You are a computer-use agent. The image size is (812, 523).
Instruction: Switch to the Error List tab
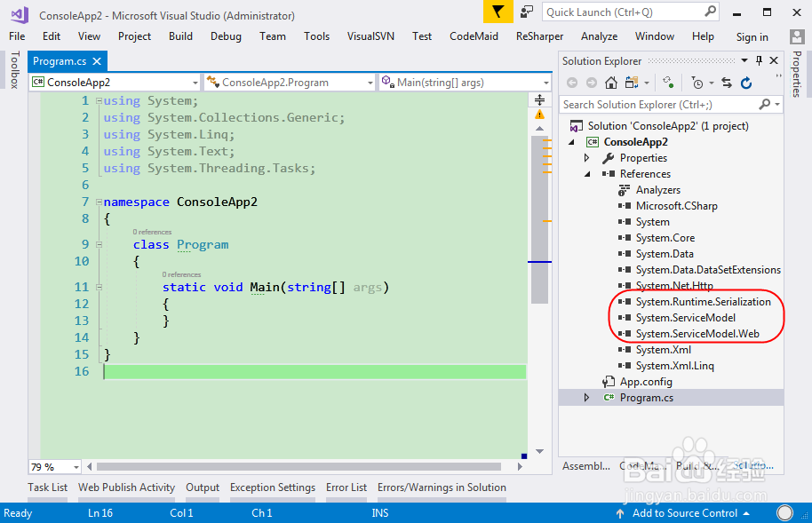(x=346, y=487)
